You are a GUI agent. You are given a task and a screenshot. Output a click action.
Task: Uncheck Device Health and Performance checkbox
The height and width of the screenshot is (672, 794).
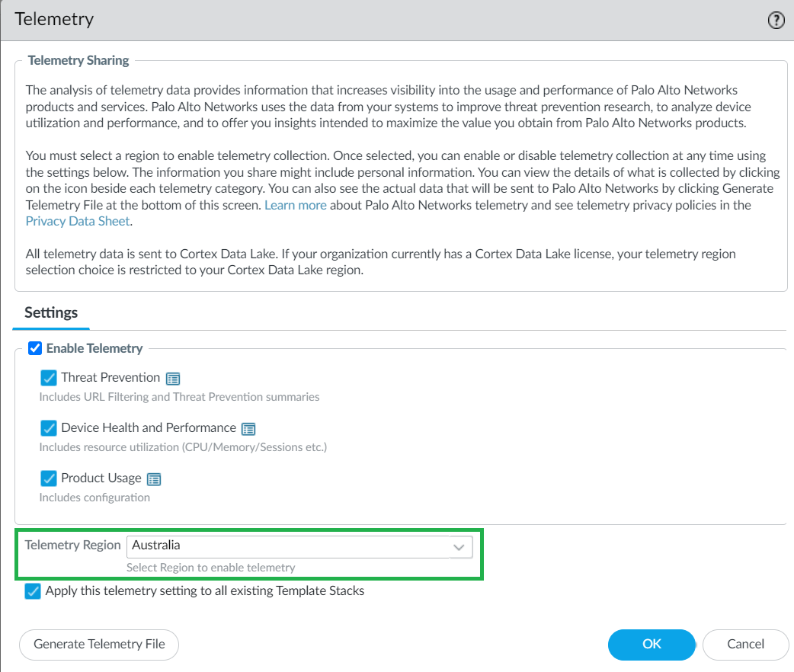pyautogui.click(x=49, y=428)
